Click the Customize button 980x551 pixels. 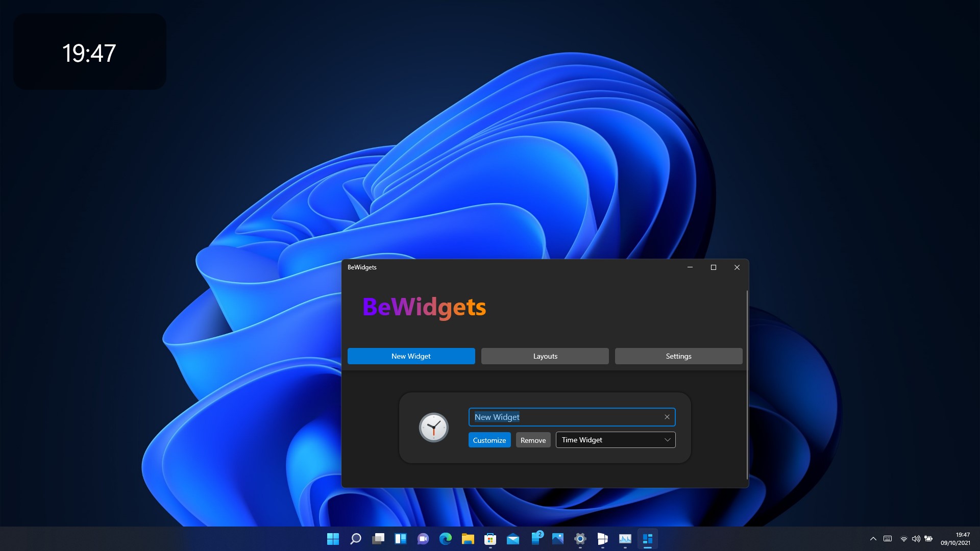pyautogui.click(x=489, y=440)
